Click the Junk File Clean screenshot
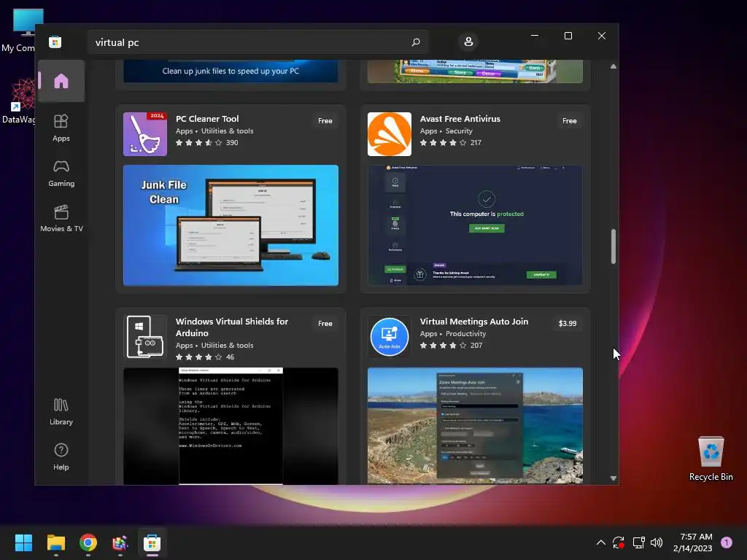 pyautogui.click(x=231, y=225)
